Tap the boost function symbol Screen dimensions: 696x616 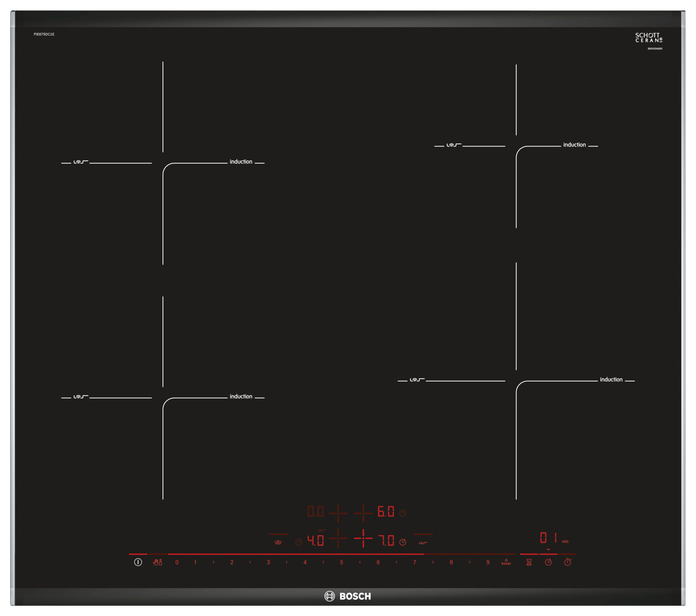(x=506, y=562)
